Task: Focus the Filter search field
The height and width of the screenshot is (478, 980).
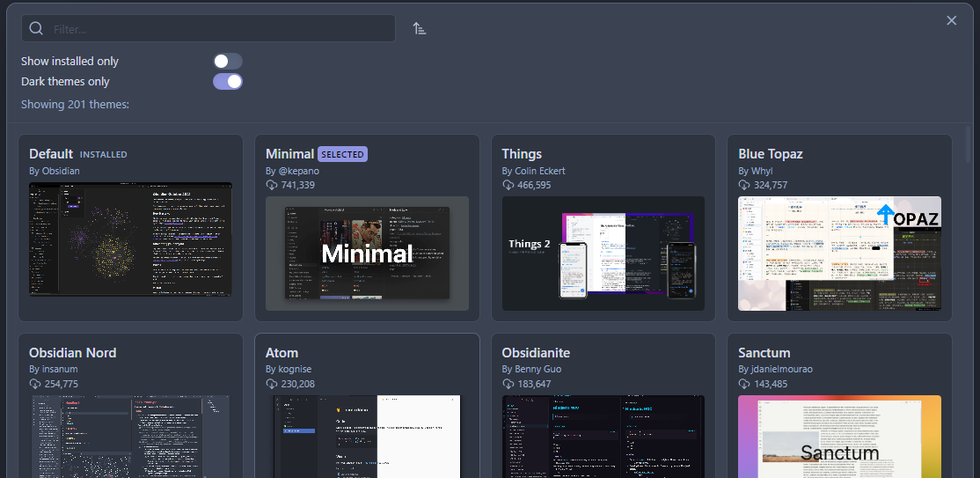Action: click(208, 29)
